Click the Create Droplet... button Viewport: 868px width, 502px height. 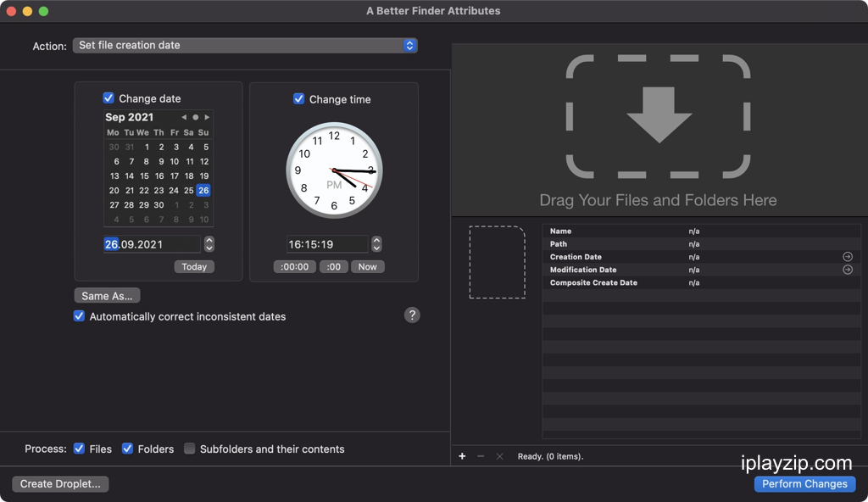click(x=60, y=483)
